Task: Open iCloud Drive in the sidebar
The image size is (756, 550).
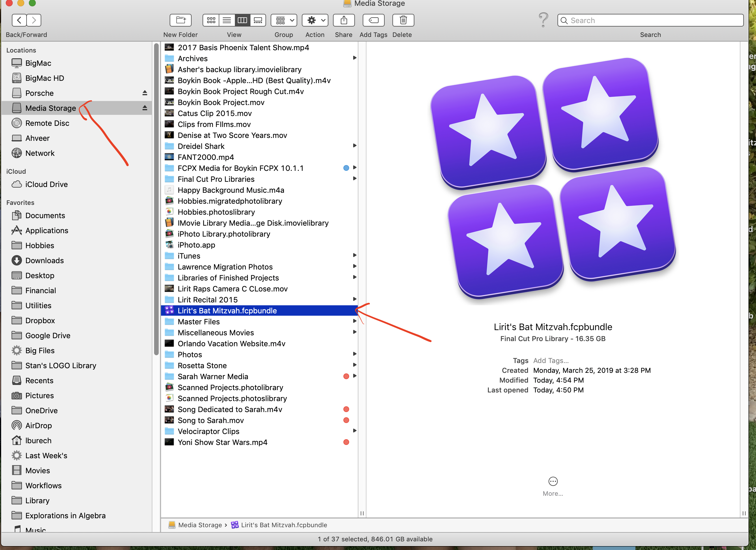Action: pyautogui.click(x=46, y=184)
